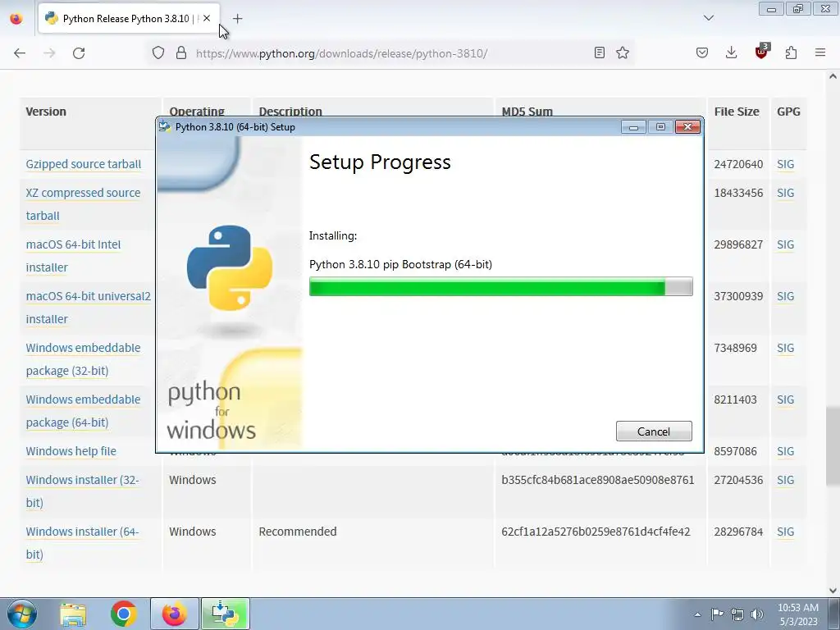The width and height of the screenshot is (840, 630).
Task: Click the Firefox logo icon left of tabs
Action: tap(16, 19)
